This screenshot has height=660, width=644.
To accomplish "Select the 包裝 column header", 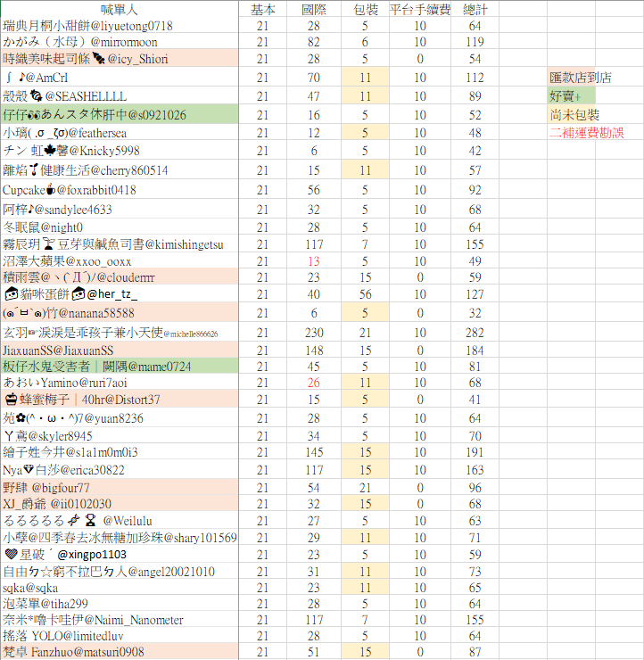I will 365,9.
